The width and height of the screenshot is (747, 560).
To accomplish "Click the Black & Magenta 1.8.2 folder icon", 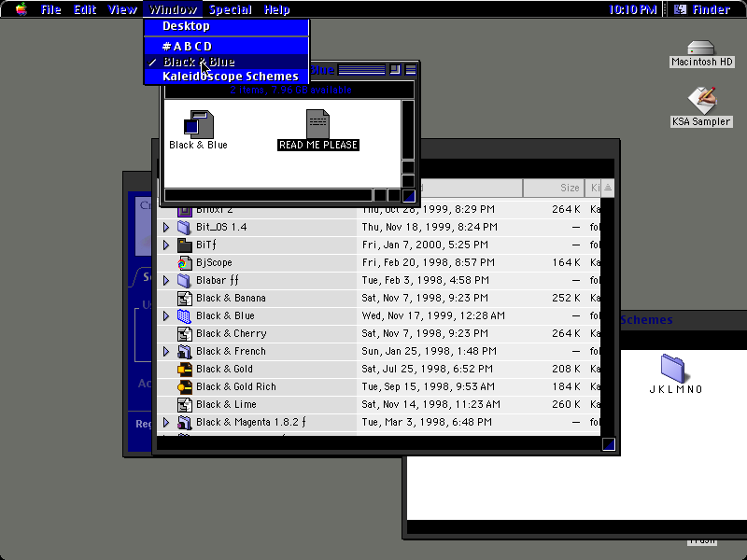I will (x=184, y=423).
